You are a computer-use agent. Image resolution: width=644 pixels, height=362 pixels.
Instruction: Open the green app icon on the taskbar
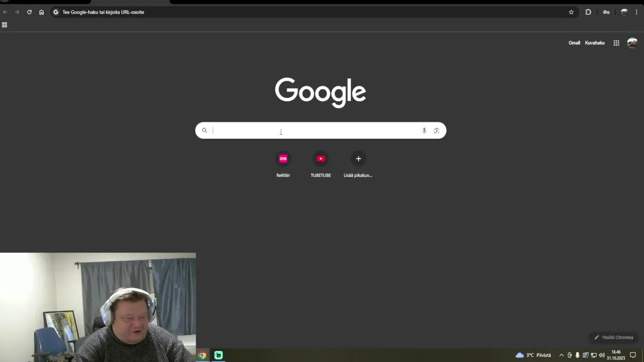pyautogui.click(x=218, y=355)
